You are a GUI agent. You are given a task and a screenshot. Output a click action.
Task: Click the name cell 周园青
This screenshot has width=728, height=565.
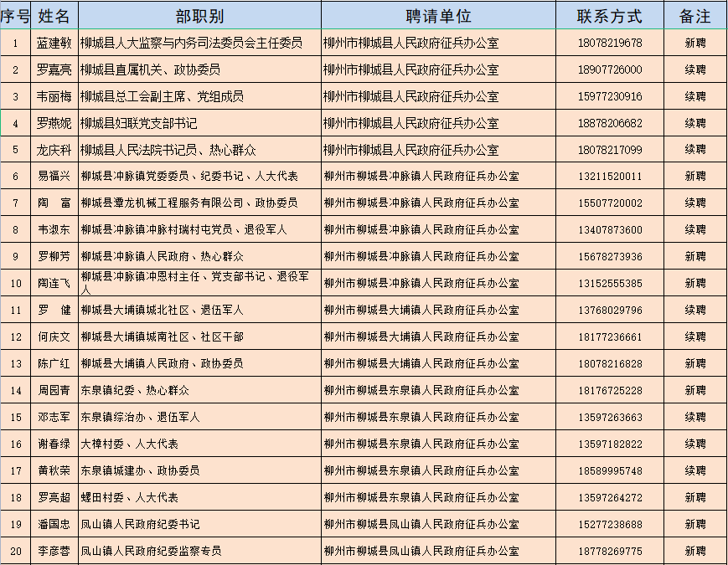(x=54, y=390)
